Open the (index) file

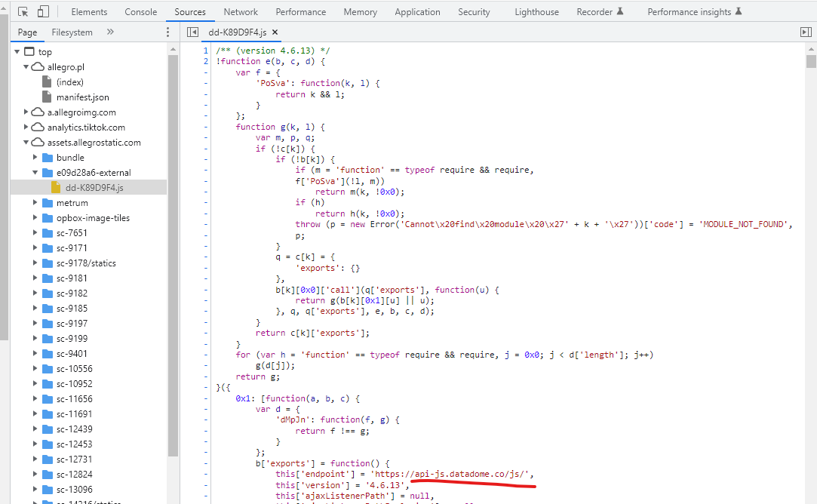click(x=69, y=82)
